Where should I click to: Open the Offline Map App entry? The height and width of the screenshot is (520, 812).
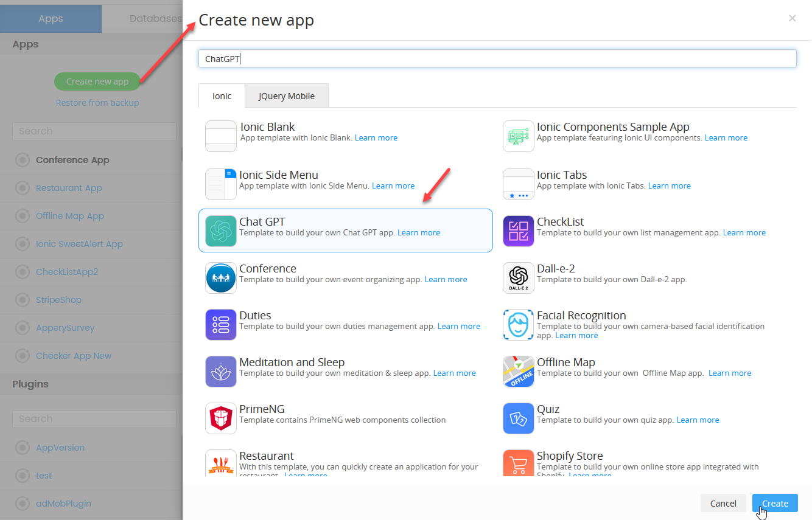tap(70, 216)
